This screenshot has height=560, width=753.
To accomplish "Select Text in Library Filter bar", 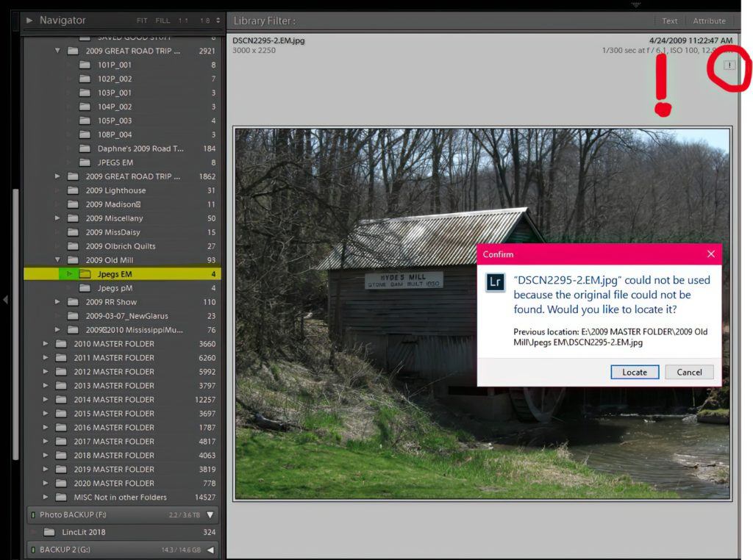I will [x=669, y=21].
